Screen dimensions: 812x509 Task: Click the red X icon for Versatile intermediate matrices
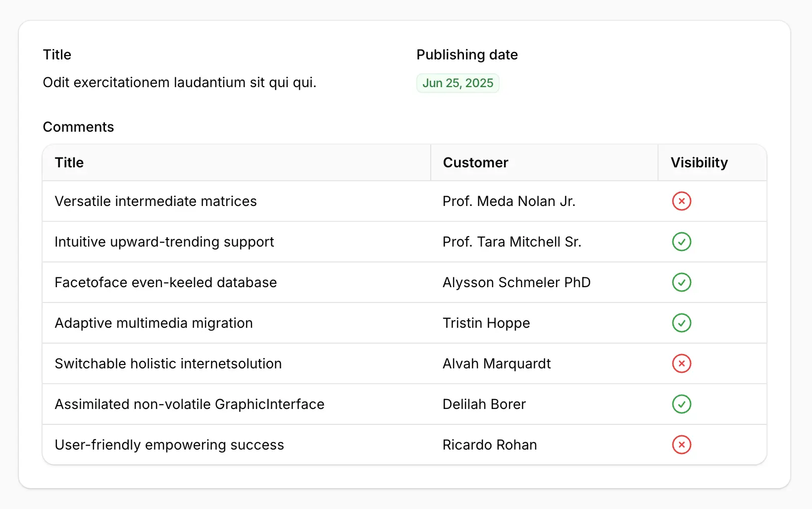681,201
